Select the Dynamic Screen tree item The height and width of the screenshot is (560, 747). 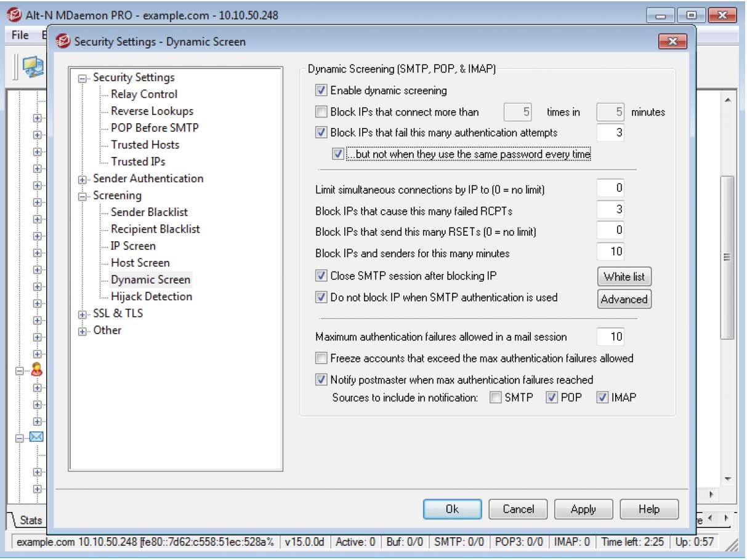point(151,280)
